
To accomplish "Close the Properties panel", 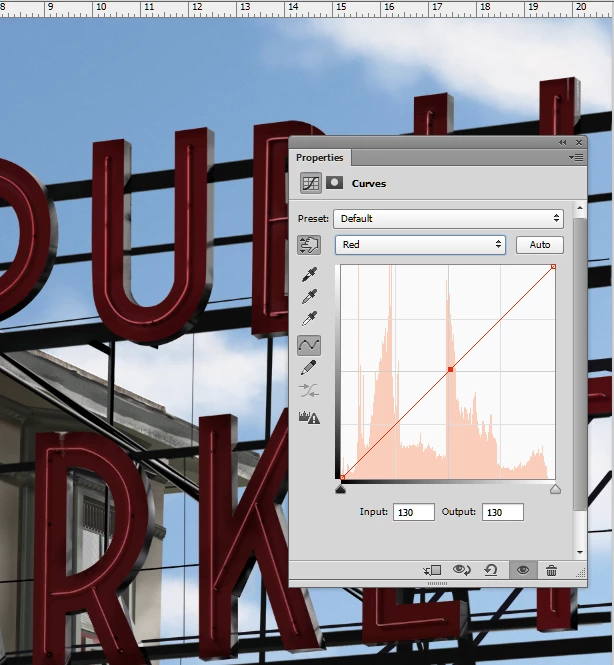I will tap(579, 142).
